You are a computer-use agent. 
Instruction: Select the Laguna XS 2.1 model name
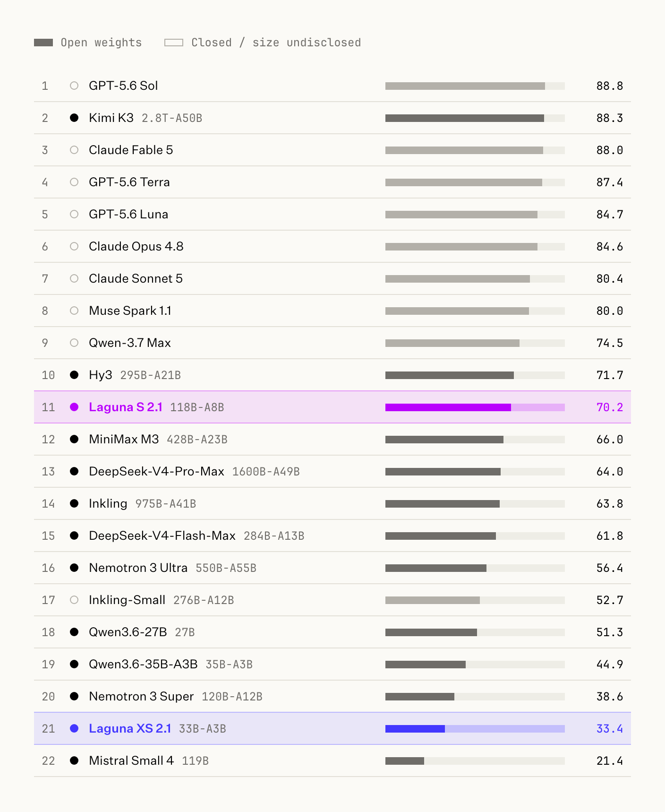130,728
